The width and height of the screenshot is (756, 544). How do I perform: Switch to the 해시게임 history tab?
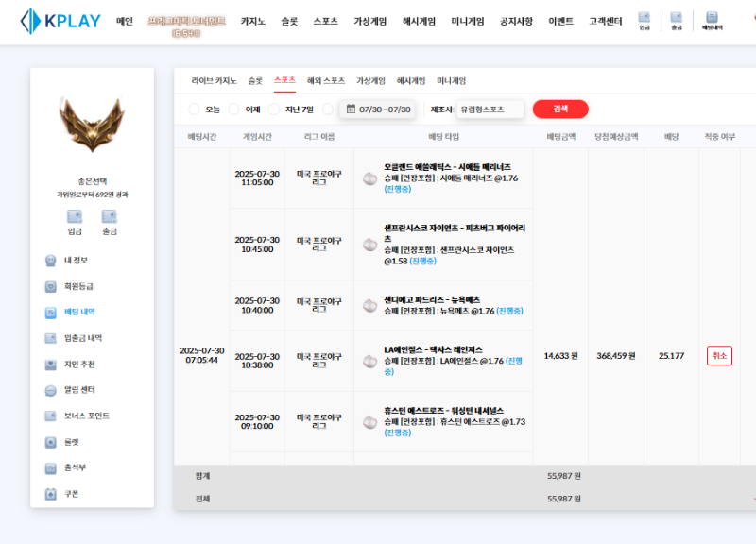click(411, 81)
